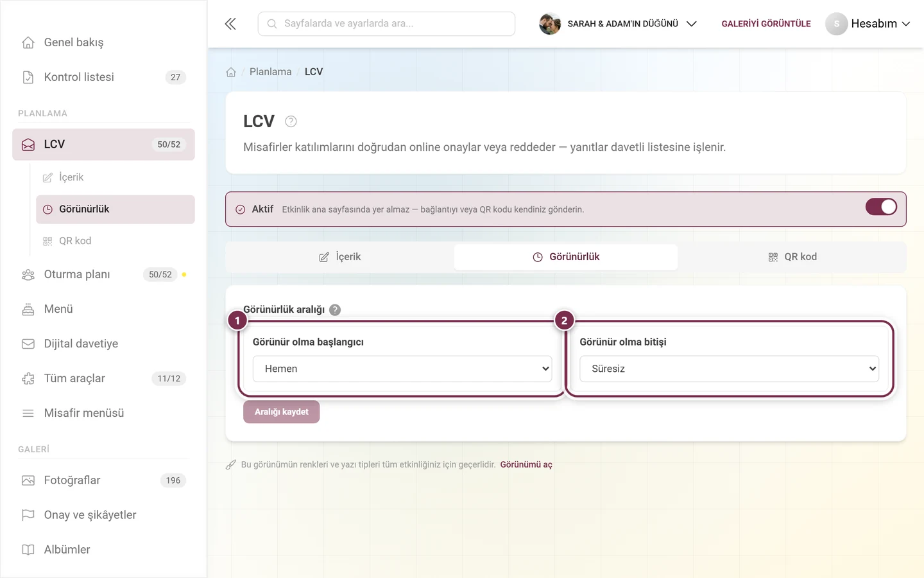The image size is (924, 578).
Task: Click the 196 badge on Fotoğraflar
Action: 173,480
